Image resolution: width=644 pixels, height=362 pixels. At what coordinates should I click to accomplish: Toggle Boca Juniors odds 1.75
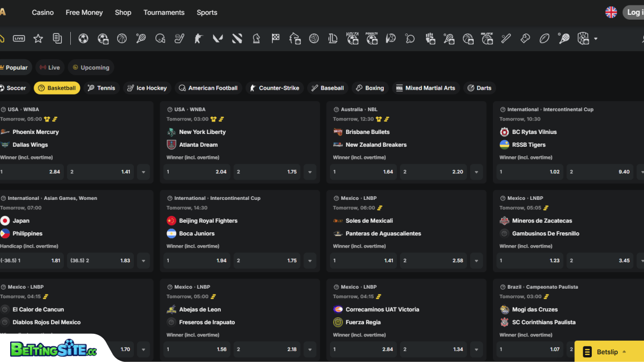tap(267, 260)
